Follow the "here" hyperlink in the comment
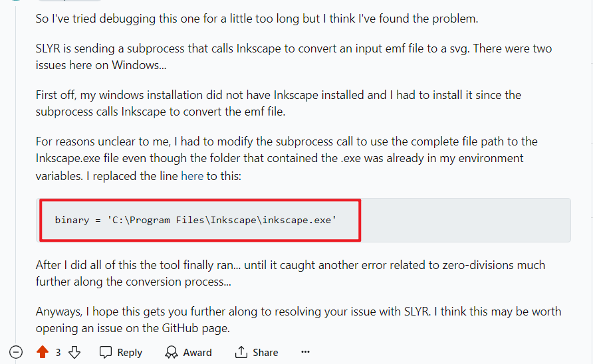Screen dimensions: 593x364 click(192, 176)
